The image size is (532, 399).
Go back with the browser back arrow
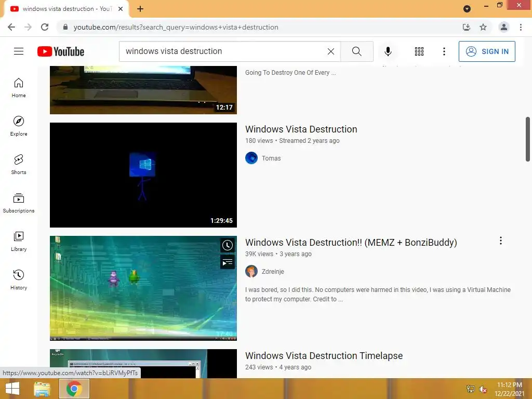[11, 27]
